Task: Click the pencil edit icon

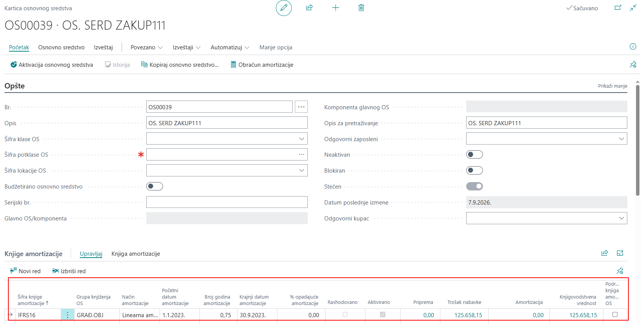Action: point(284,8)
